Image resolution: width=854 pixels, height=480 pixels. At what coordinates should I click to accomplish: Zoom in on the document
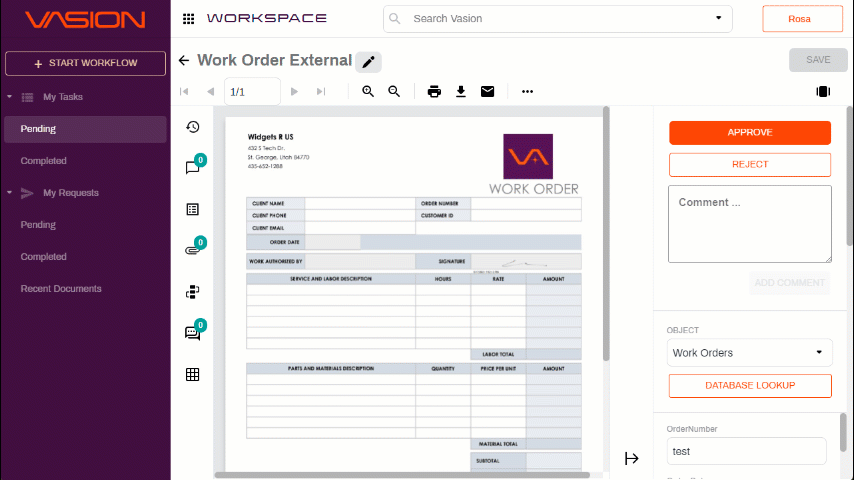[368, 92]
